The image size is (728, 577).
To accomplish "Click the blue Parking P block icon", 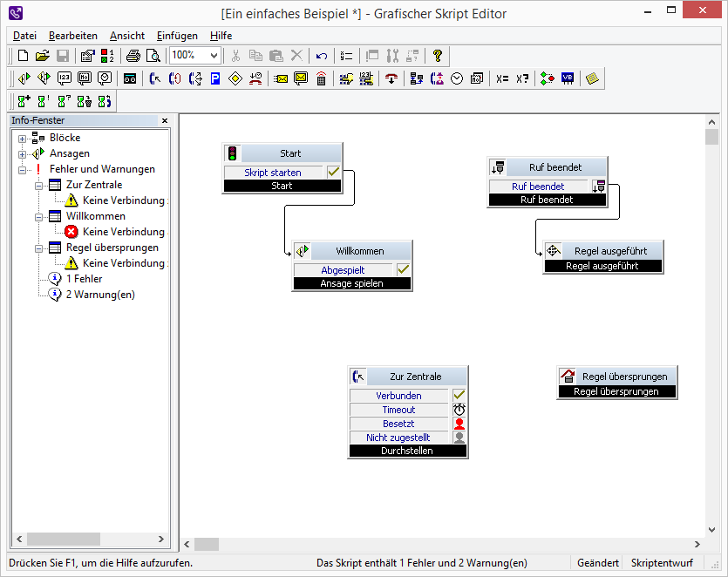I will [x=215, y=78].
